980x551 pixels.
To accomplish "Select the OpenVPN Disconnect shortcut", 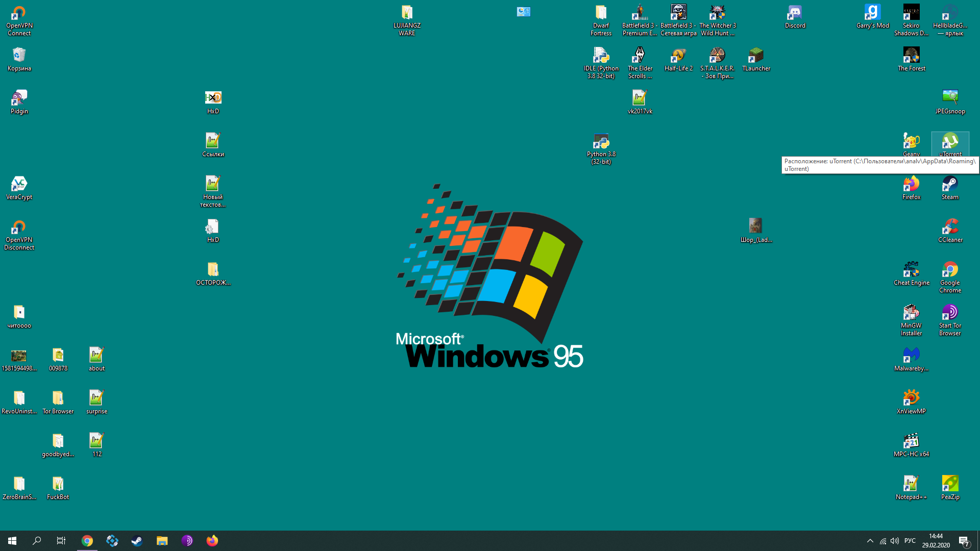I will tap(19, 235).
